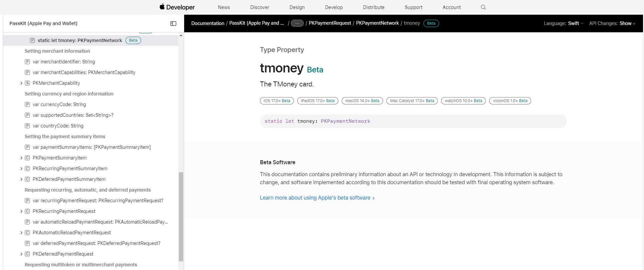Open Learn more about Apple's beta software
Viewport: 644px width, 270px height.
tap(317, 198)
